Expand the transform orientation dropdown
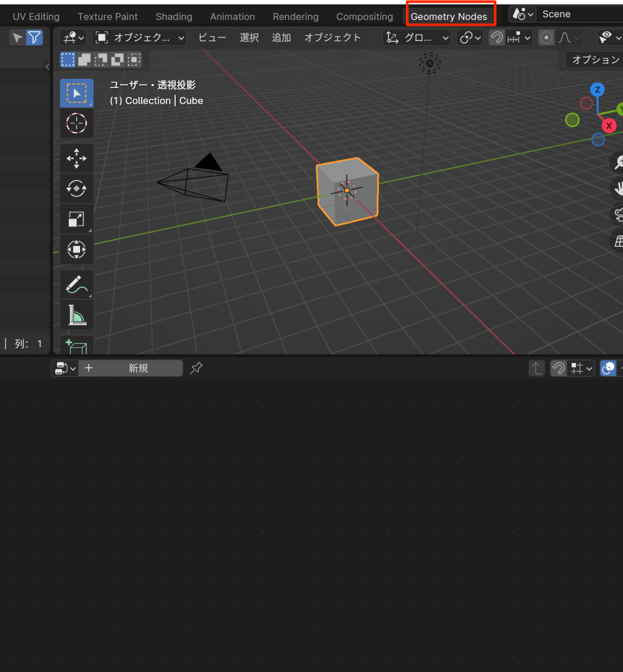 click(417, 38)
